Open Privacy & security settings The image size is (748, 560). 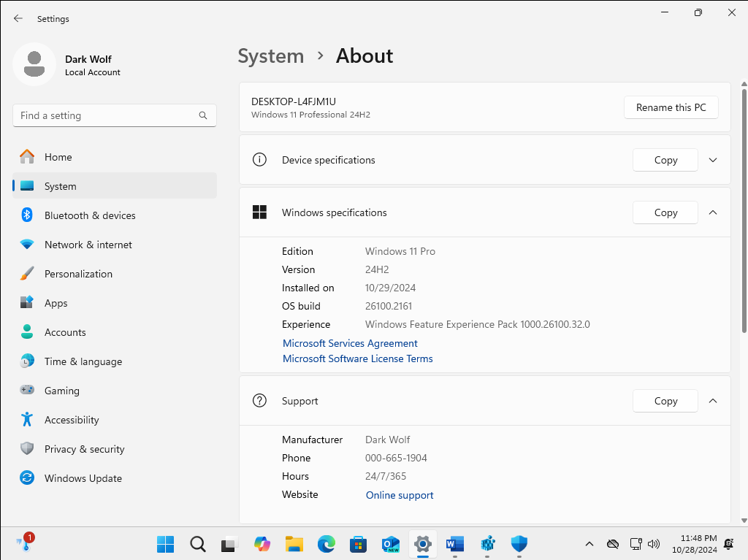click(x=84, y=449)
